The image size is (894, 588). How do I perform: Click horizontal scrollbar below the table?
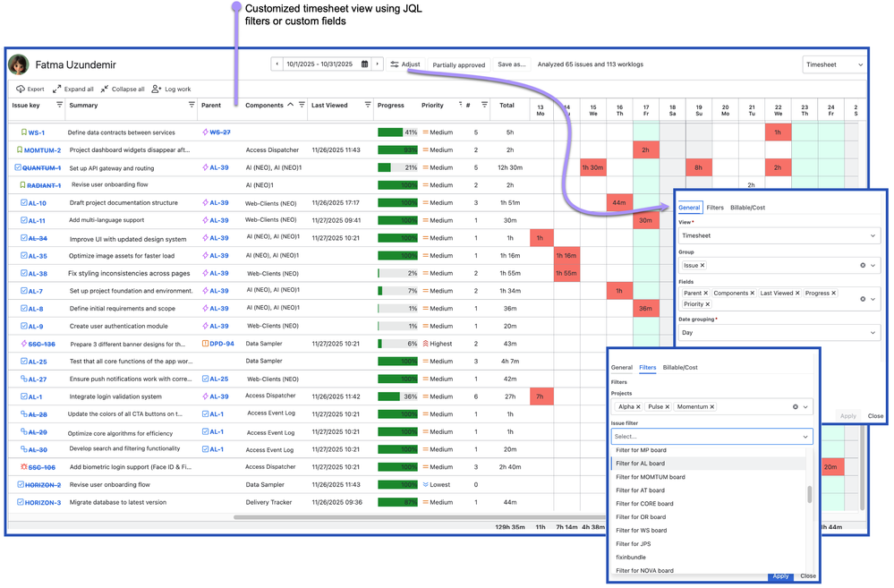click(x=419, y=517)
